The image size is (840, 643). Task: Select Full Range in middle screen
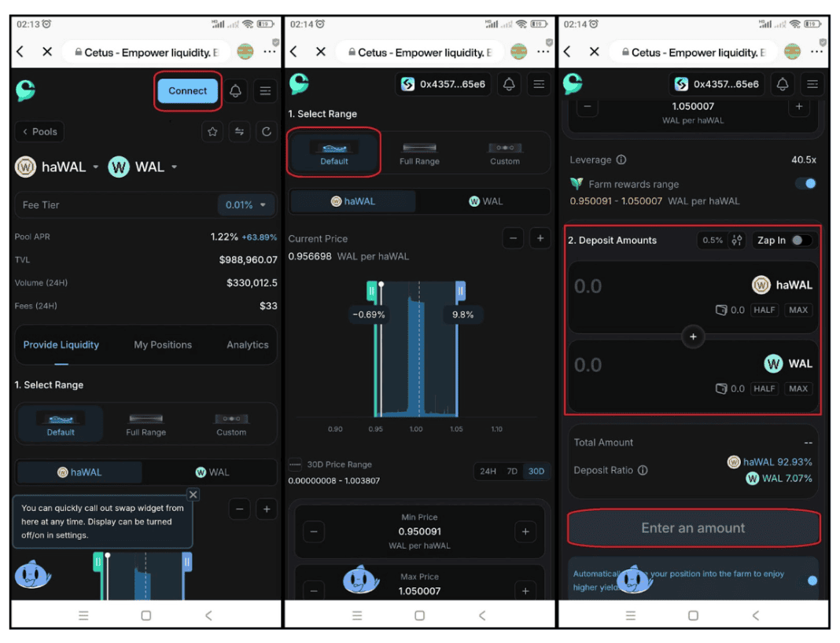click(x=419, y=153)
